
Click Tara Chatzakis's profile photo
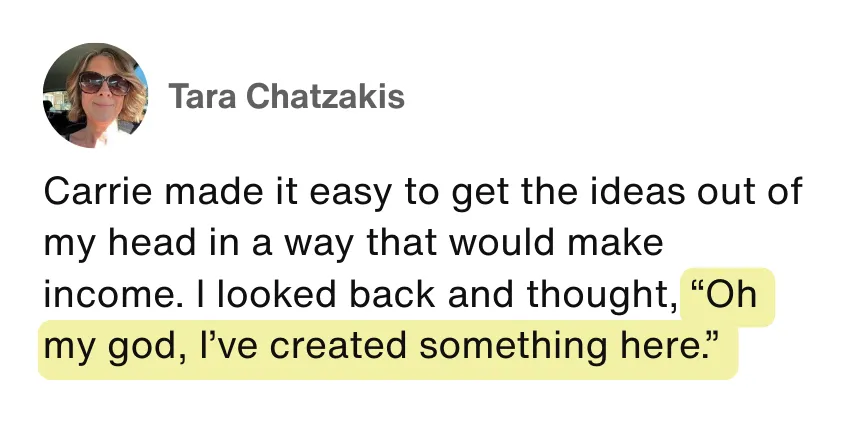point(95,96)
